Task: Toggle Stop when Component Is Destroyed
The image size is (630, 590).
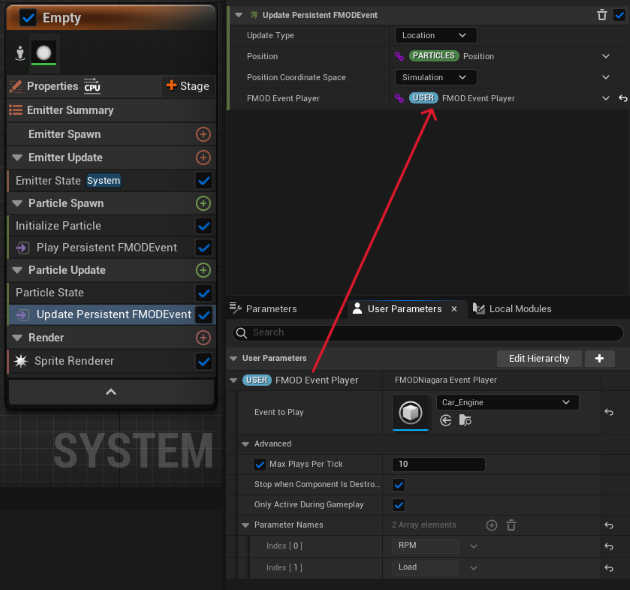Action: [399, 485]
